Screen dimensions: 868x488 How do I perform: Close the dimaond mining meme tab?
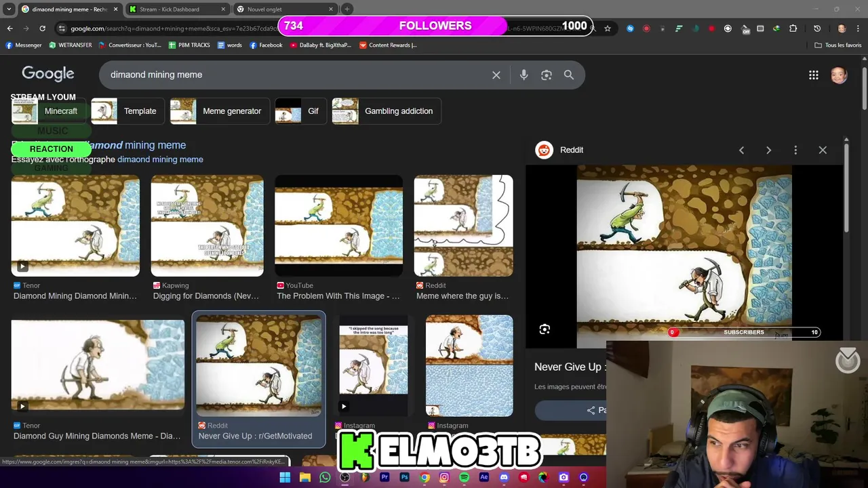(x=115, y=9)
